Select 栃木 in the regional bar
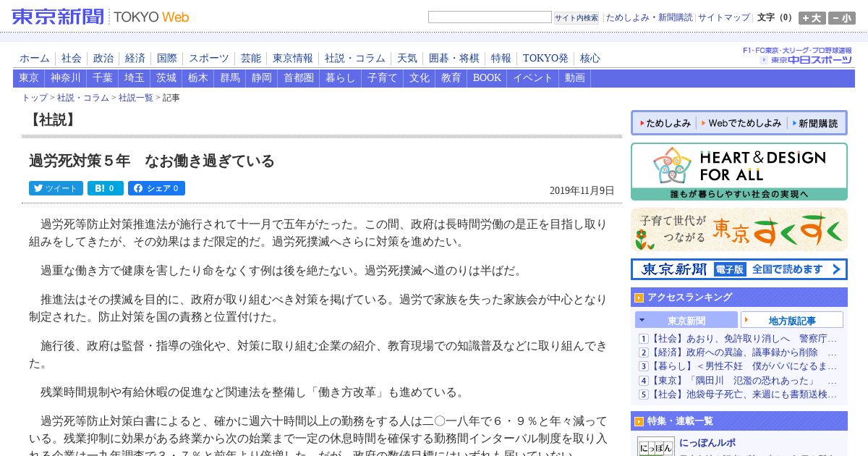The width and height of the screenshot is (868, 456). point(198,78)
